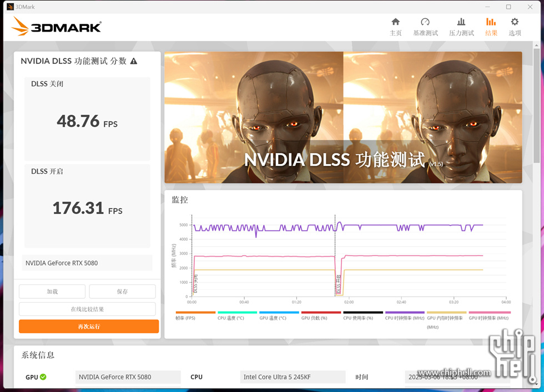
Task: Toggle the GPU 内存时钟频率 yellow legend item
Action: coord(446,319)
